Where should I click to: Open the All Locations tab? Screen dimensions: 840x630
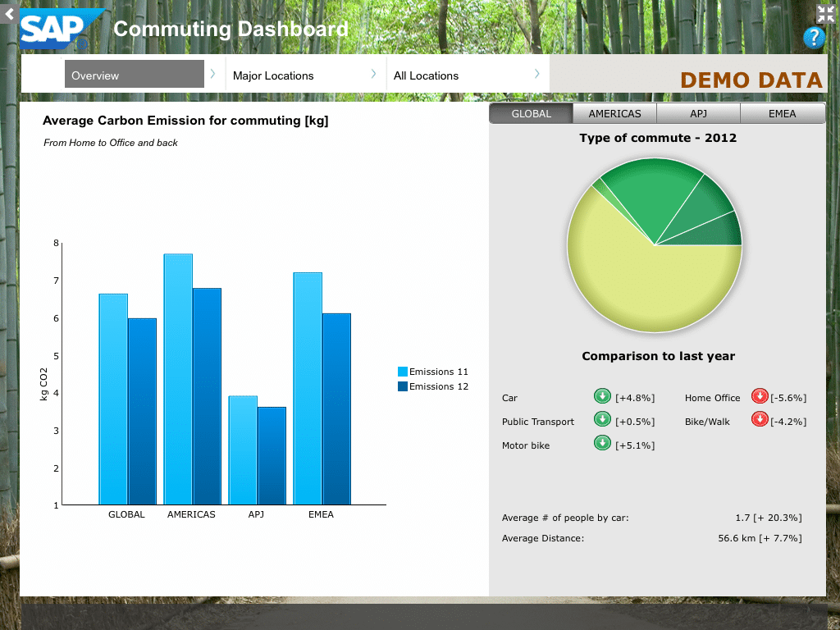426,75
